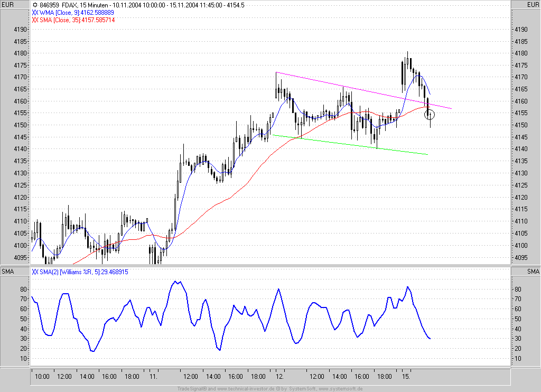
Task: Click the XX marker of the Williams %R legend
Action: [35, 272]
